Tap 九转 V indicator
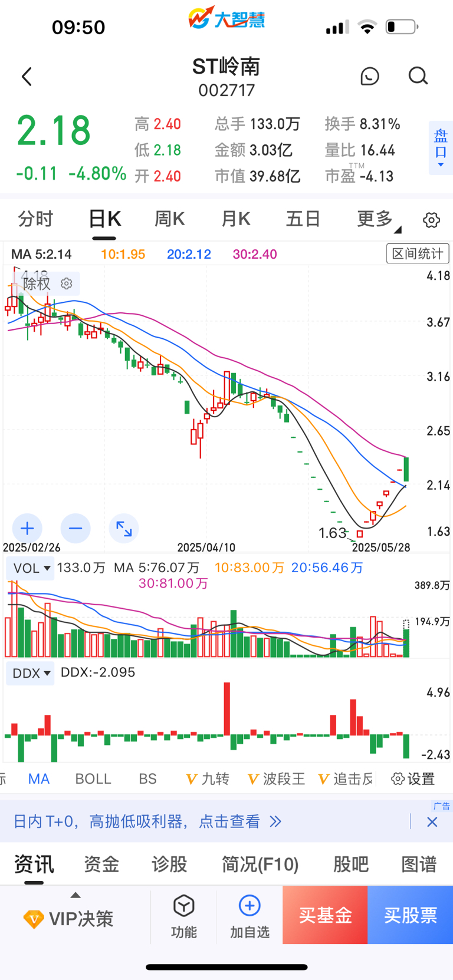453x980 pixels. tap(207, 779)
